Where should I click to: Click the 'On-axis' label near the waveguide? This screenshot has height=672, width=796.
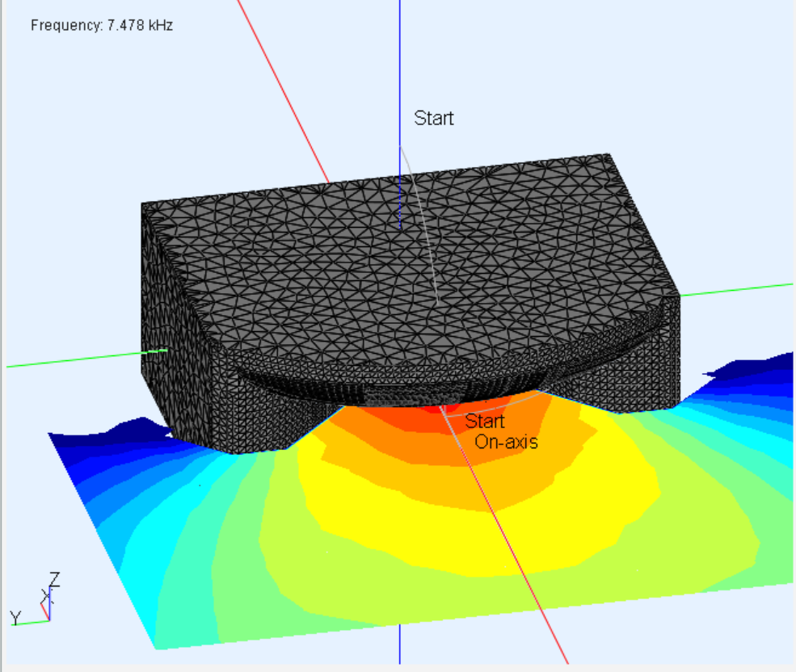(x=506, y=442)
